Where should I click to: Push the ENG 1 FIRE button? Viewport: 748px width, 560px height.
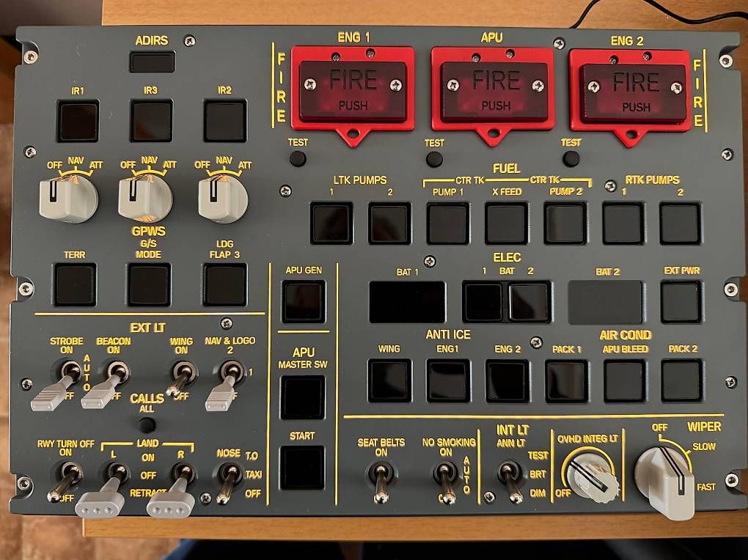(353, 91)
